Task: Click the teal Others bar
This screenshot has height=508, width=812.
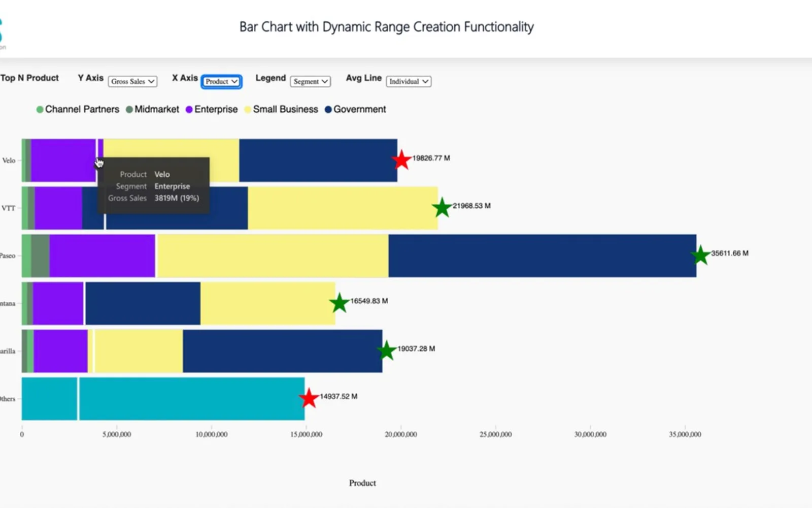Action: click(x=163, y=399)
